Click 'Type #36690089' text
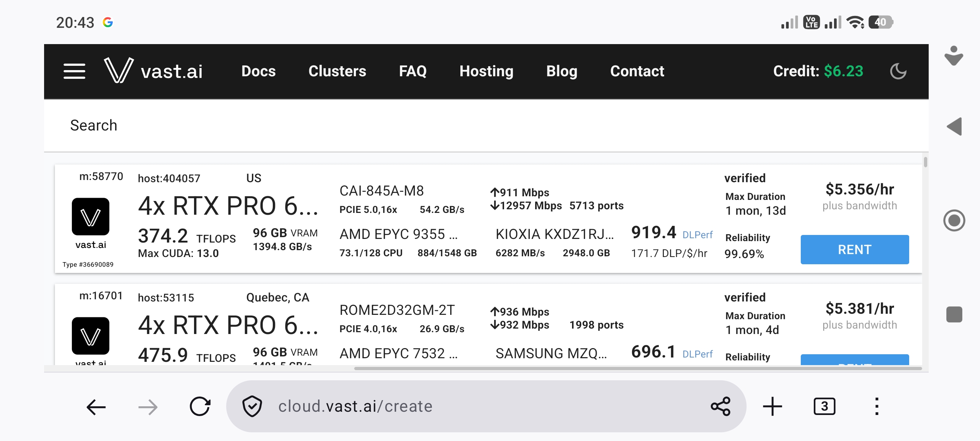980x441 pixels. (x=88, y=265)
